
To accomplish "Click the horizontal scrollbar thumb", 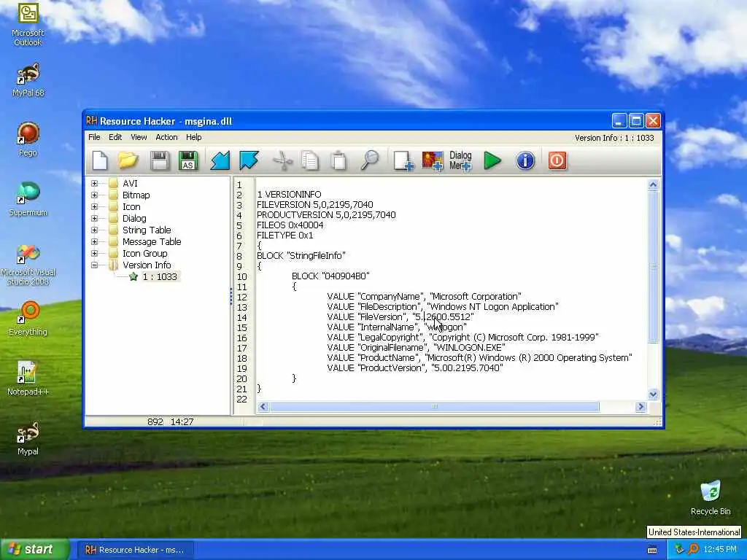I will tap(435, 407).
